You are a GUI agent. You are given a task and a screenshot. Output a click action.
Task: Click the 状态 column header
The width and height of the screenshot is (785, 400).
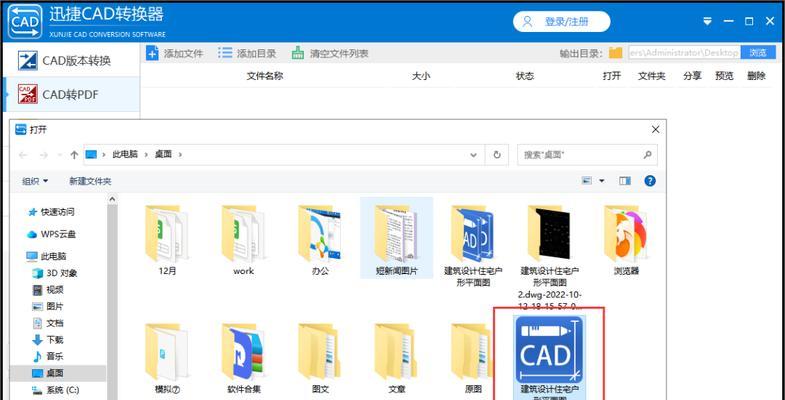(x=525, y=76)
